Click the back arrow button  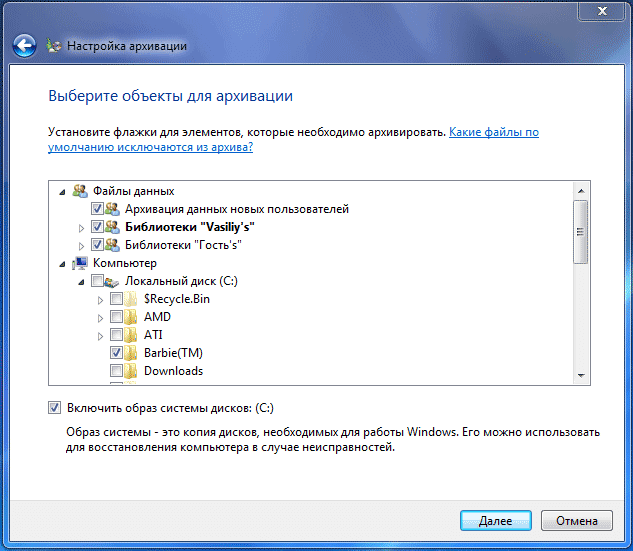click(24, 45)
